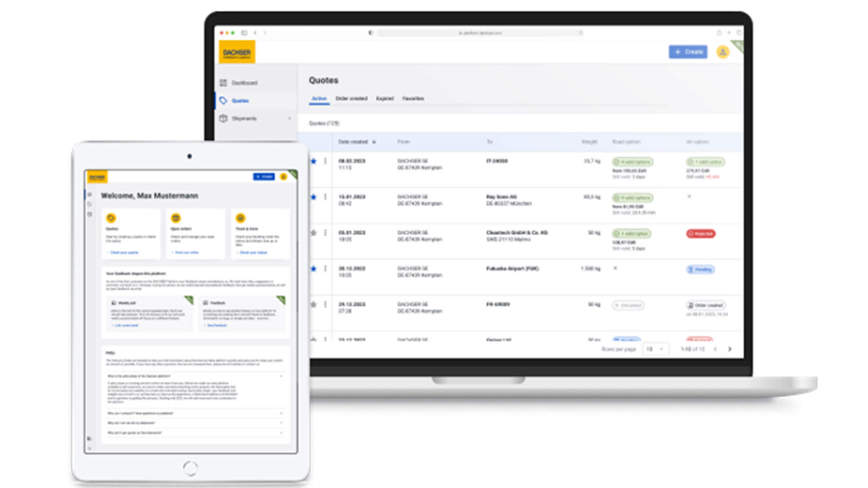The width and height of the screenshot is (868, 488).
Task: Switch to the Expired tab
Action: coord(385,98)
